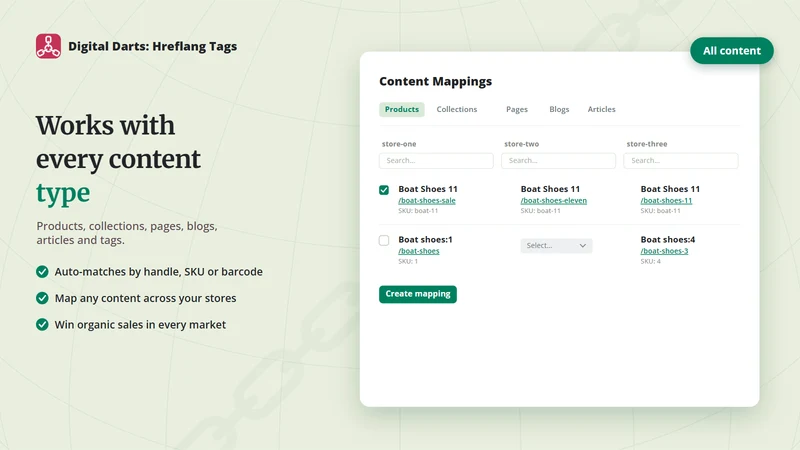This screenshot has width=800, height=450.
Task: Focus the store-one search field
Action: (x=436, y=161)
